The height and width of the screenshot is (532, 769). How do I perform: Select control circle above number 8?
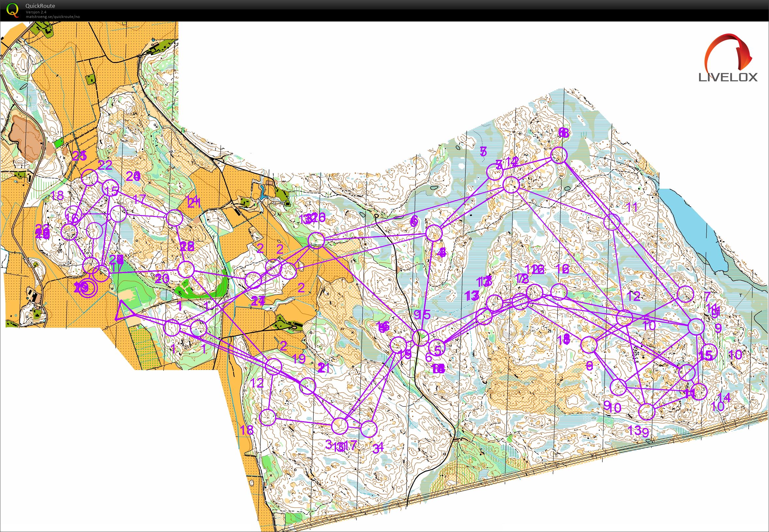589,345
